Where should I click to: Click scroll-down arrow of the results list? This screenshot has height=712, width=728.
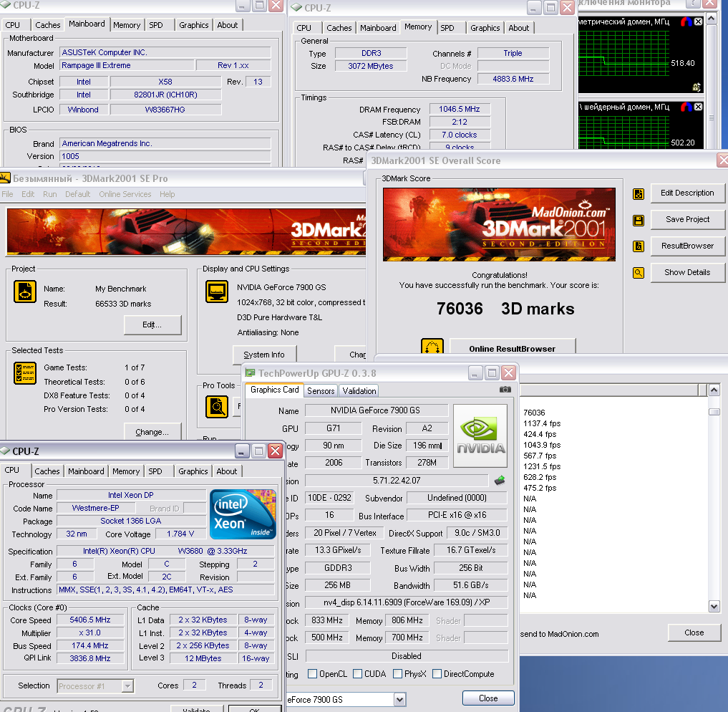pos(714,606)
